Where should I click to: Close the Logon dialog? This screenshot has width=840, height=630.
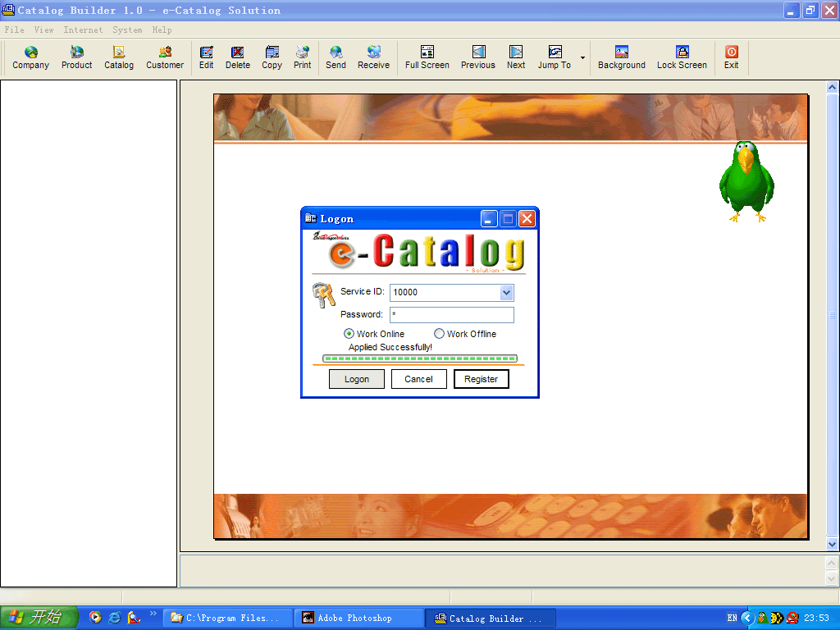pyautogui.click(x=527, y=218)
